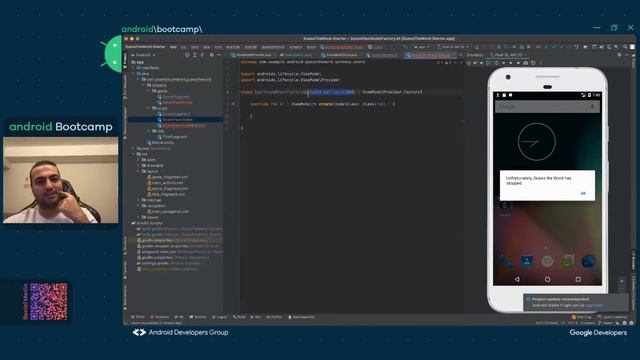This screenshot has width=640, height=360.
Task: Open the Layout Inspector tool window
Action: 612,317
